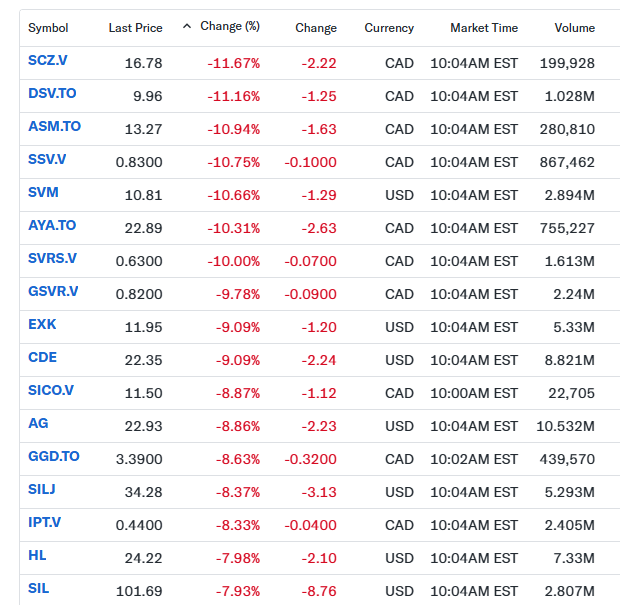
Task: Open the DSV.TO ticker link
Action: point(53,95)
